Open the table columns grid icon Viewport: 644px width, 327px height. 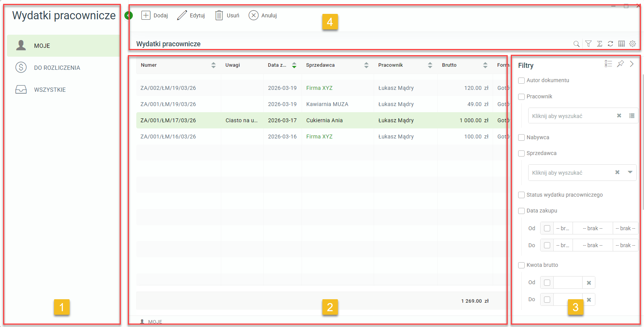[622, 44]
